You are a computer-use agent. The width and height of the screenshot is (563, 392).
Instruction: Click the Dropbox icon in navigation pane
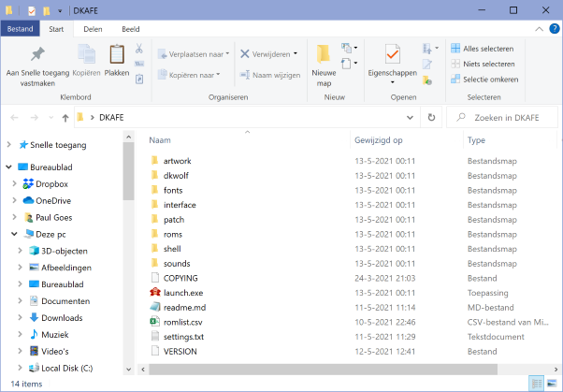tap(28, 183)
